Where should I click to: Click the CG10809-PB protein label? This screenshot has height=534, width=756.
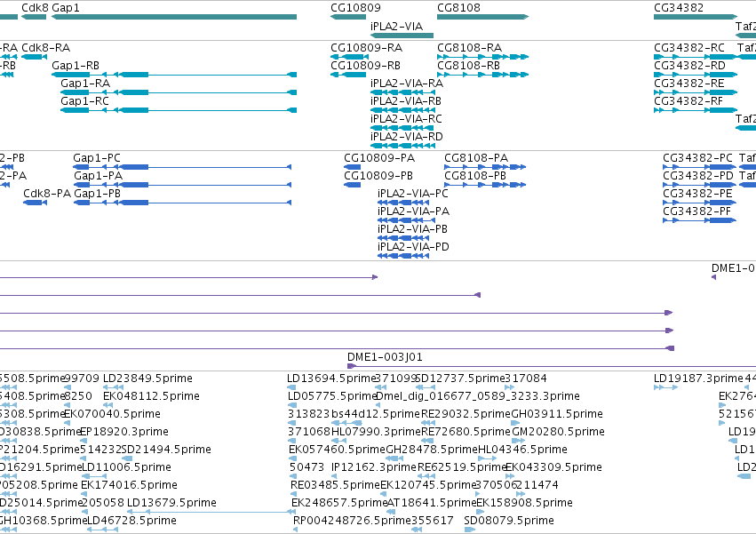(378, 176)
